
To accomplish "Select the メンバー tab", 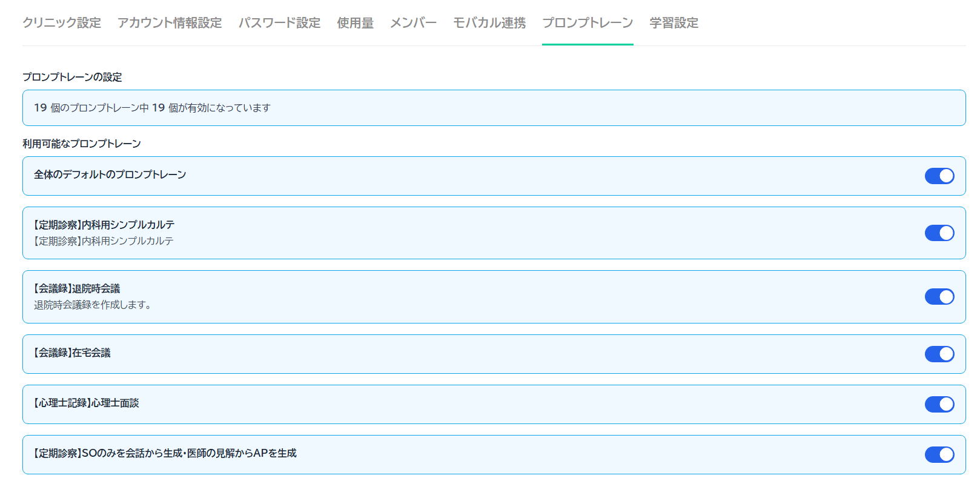I will 413,23.
